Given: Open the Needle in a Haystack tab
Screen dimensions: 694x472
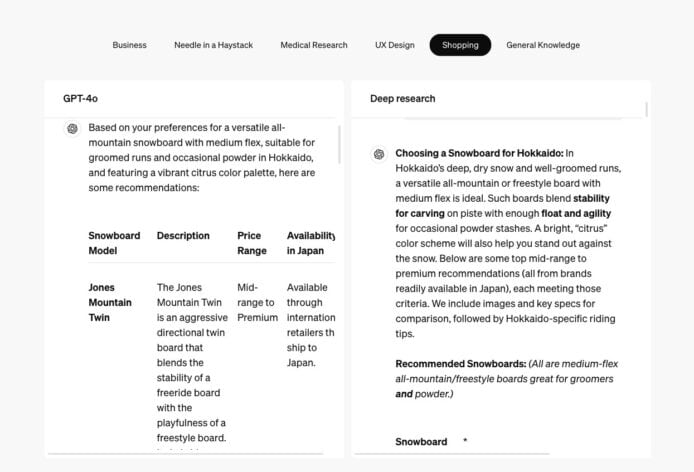Looking at the screenshot, I should [x=215, y=45].
